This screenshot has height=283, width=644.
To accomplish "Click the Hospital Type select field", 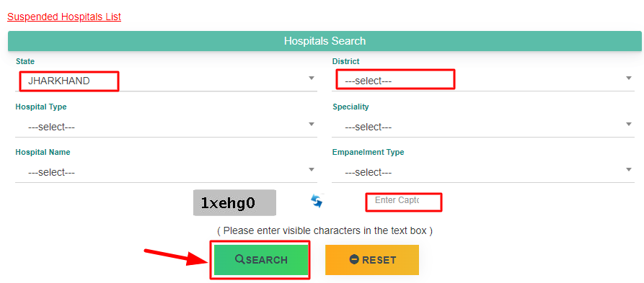I will point(166,127).
